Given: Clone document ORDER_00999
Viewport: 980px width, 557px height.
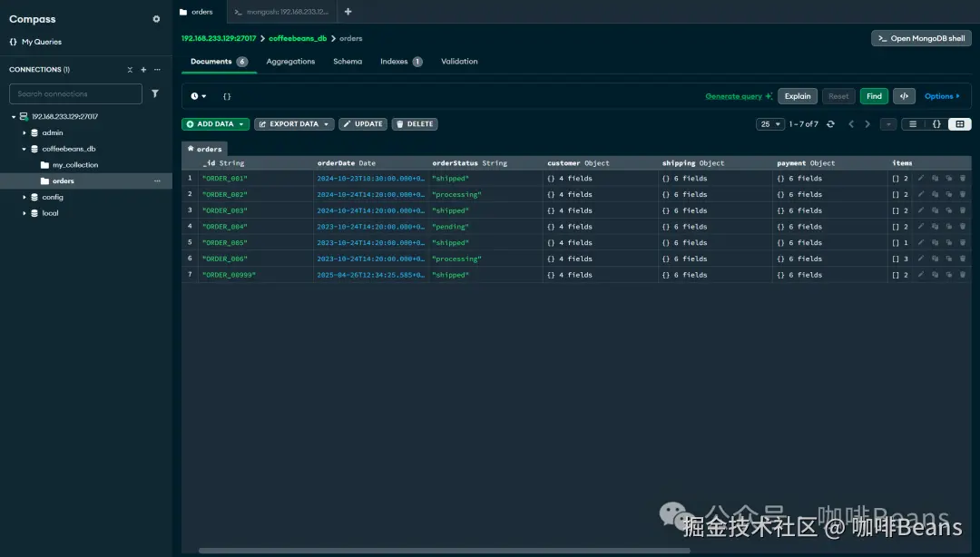Looking at the screenshot, I should click(949, 275).
